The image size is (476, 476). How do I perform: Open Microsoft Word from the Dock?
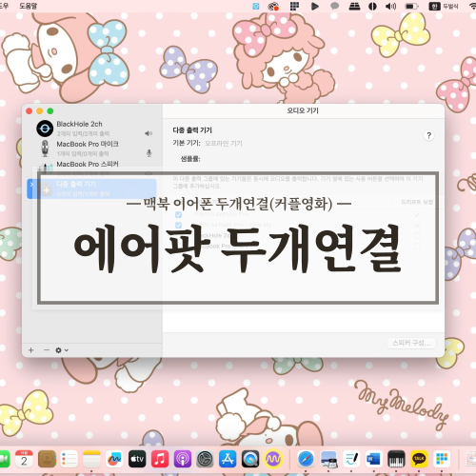coord(374,459)
